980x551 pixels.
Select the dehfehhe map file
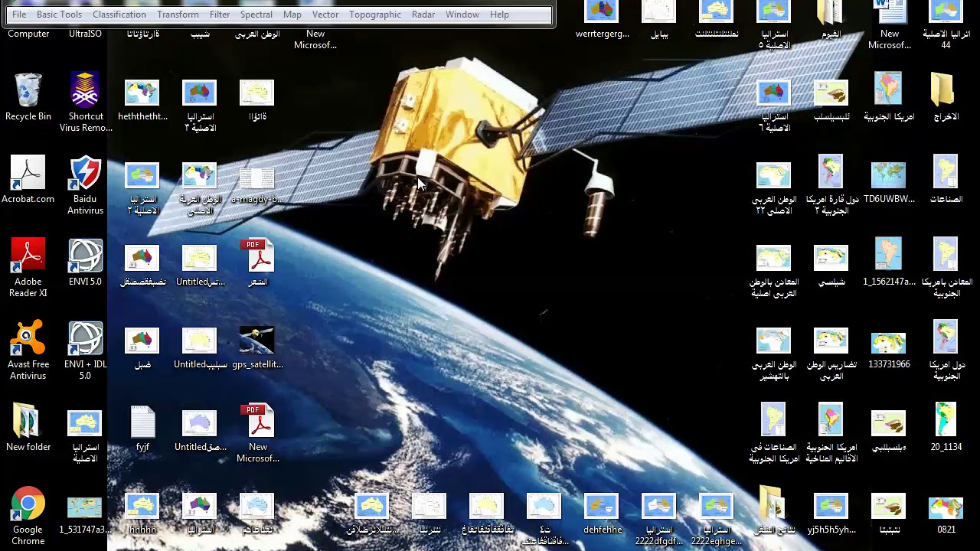[602, 514]
